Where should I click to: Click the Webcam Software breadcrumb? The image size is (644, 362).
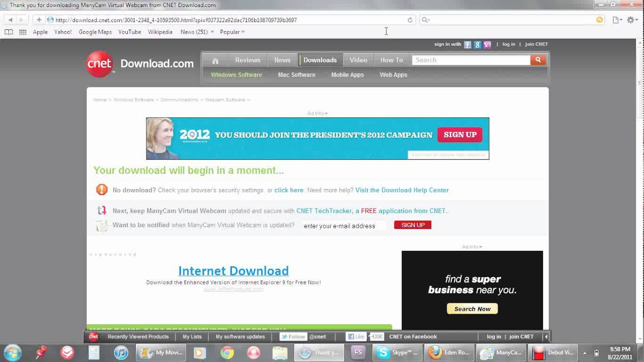tap(225, 100)
